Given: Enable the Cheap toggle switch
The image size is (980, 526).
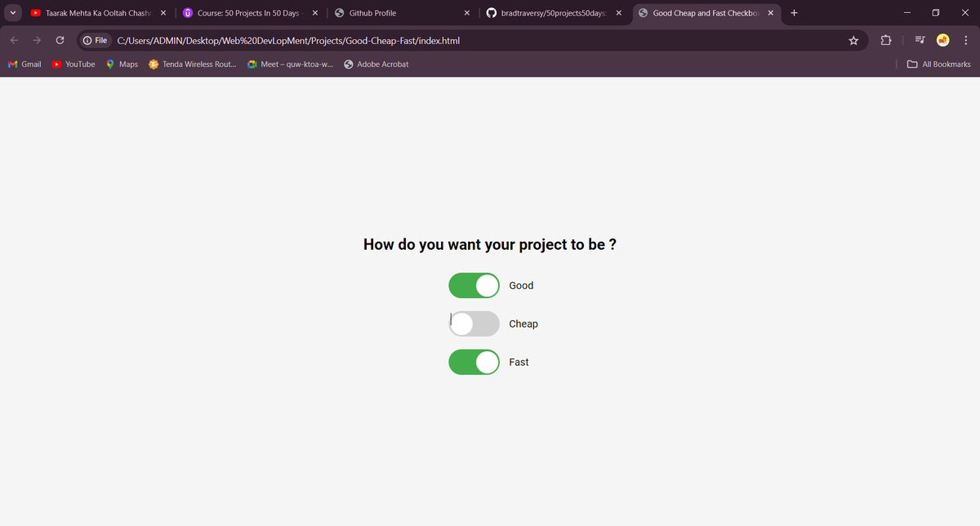Looking at the screenshot, I should 474,323.
